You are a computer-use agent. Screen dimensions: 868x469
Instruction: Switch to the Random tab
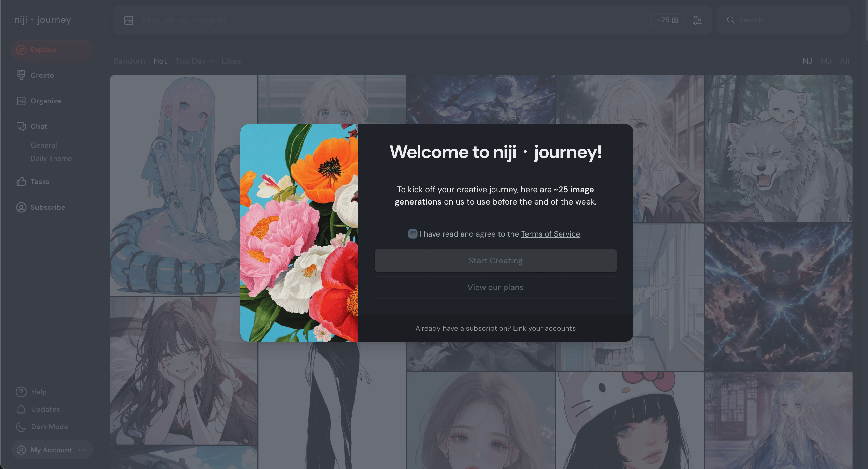point(129,61)
